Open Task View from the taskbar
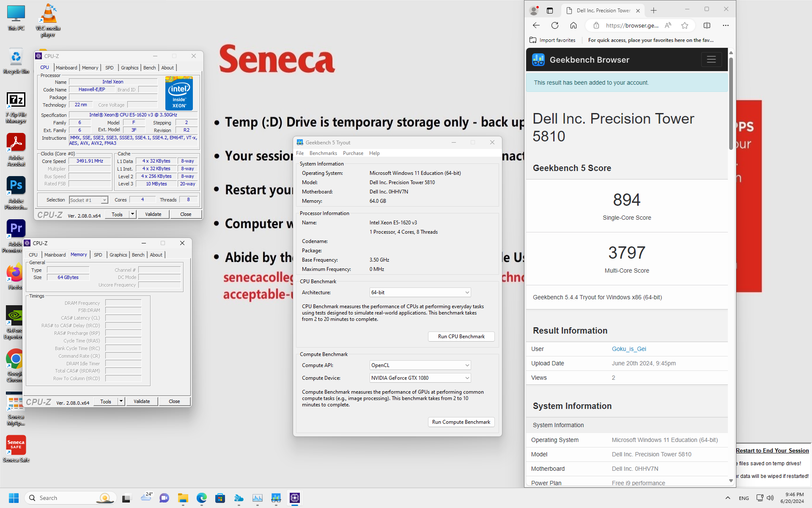 click(126, 498)
